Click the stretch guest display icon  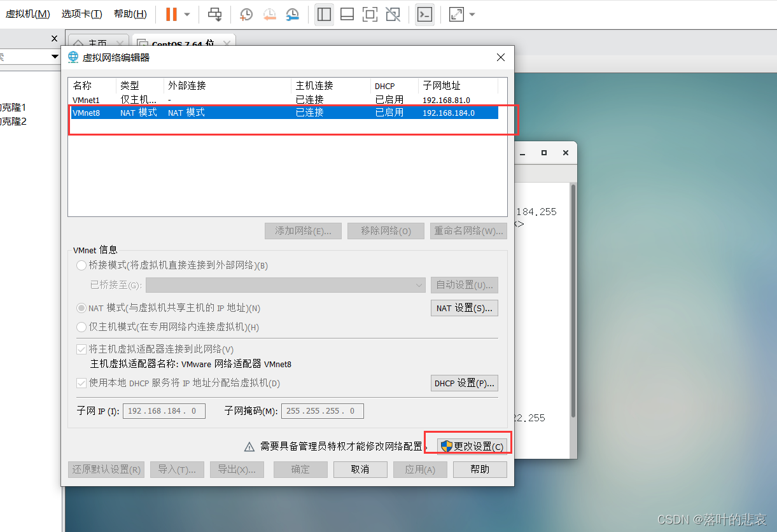pyautogui.click(x=456, y=14)
